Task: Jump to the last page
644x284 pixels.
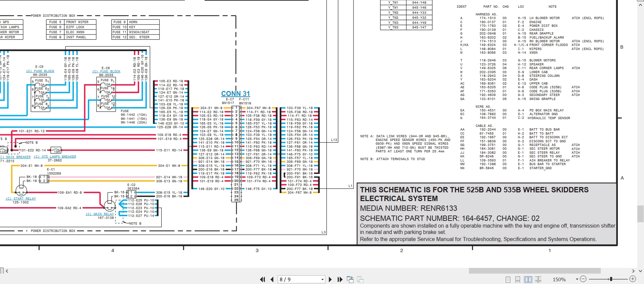Action: (x=340, y=279)
